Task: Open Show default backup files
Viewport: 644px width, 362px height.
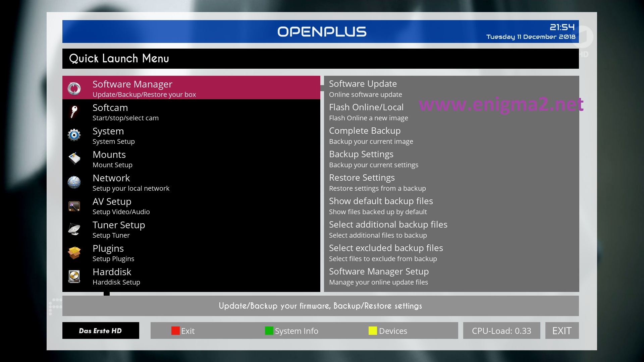Action: point(451,205)
